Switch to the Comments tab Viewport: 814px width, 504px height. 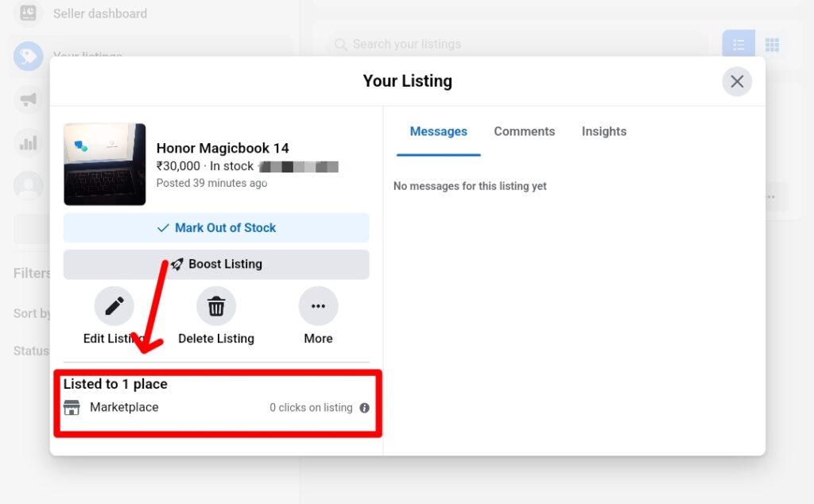pyautogui.click(x=525, y=132)
